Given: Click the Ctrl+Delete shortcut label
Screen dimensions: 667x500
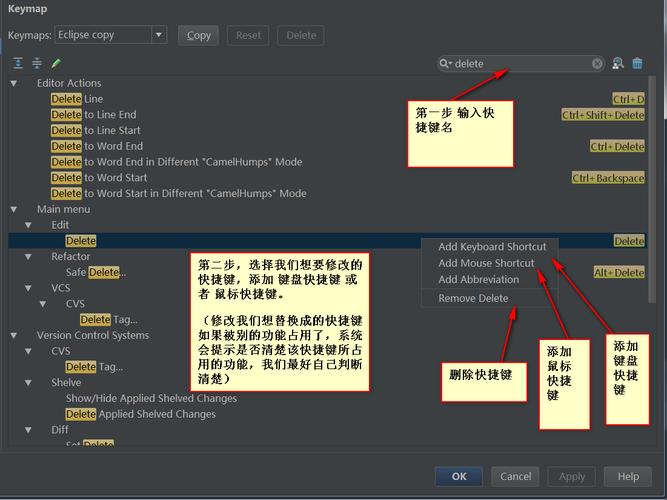Looking at the screenshot, I should click(x=617, y=146).
